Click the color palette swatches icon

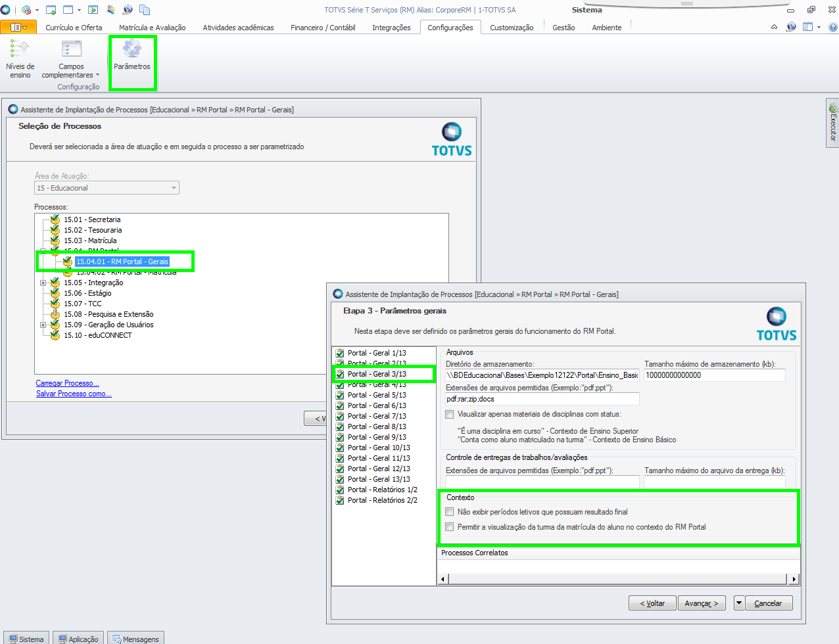click(x=110, y=10)
